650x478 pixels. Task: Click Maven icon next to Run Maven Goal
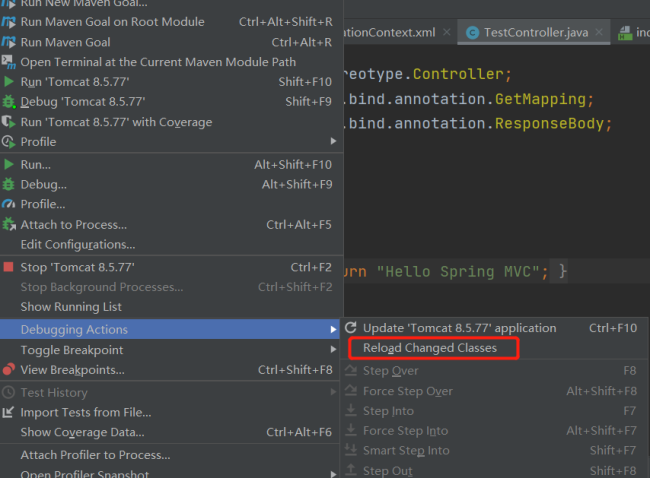pos(9,42)
